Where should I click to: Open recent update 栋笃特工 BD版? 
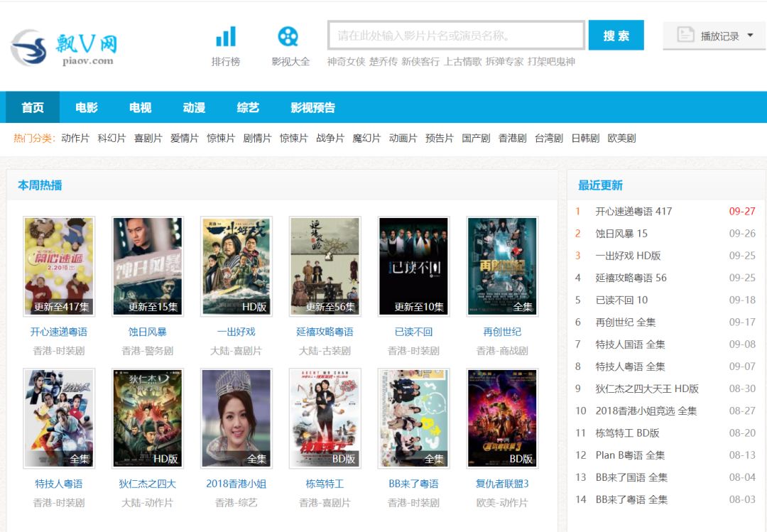[627, 433]
